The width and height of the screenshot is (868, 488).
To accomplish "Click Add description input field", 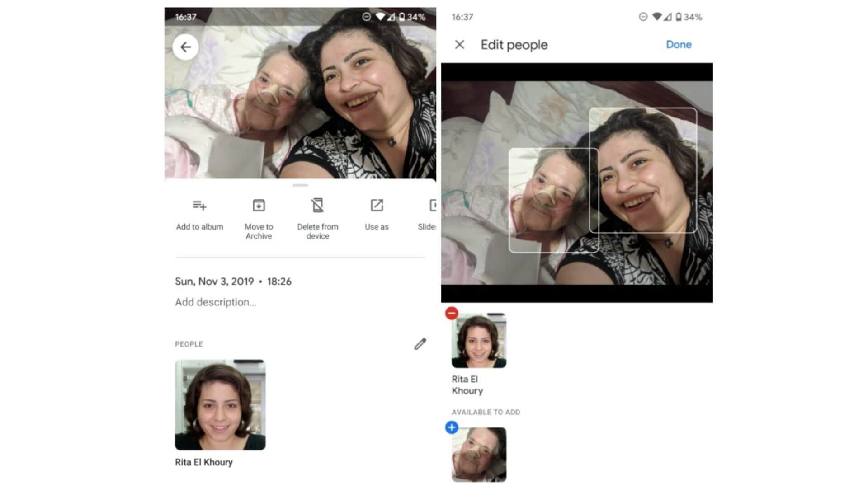I will (216, 302).
